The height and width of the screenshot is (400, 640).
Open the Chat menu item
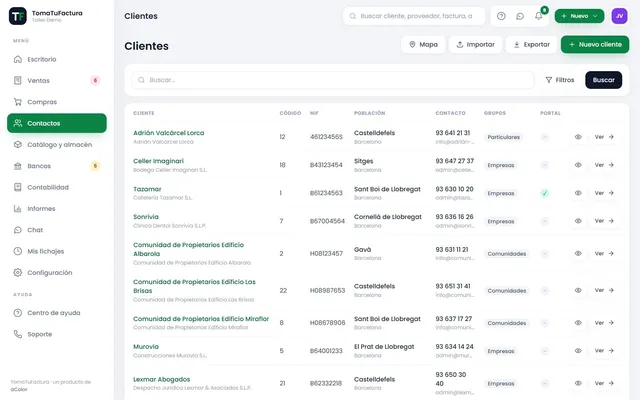click(x=57, y=230)
